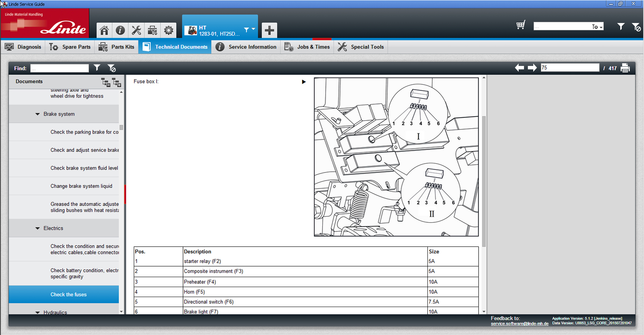Open the HT vehicle tab dropdown arrow
Screen dimensions: 644x335
coord(253,29)
